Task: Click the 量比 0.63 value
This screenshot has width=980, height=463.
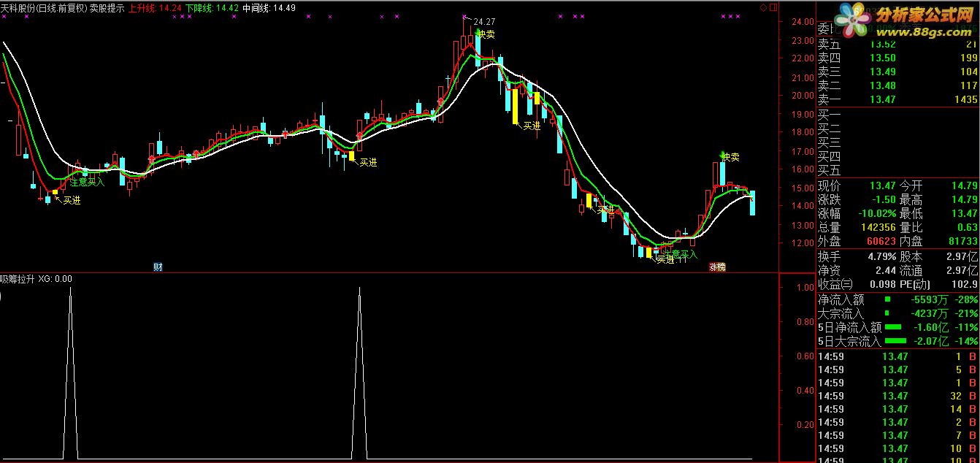Action: pos(967,227)
